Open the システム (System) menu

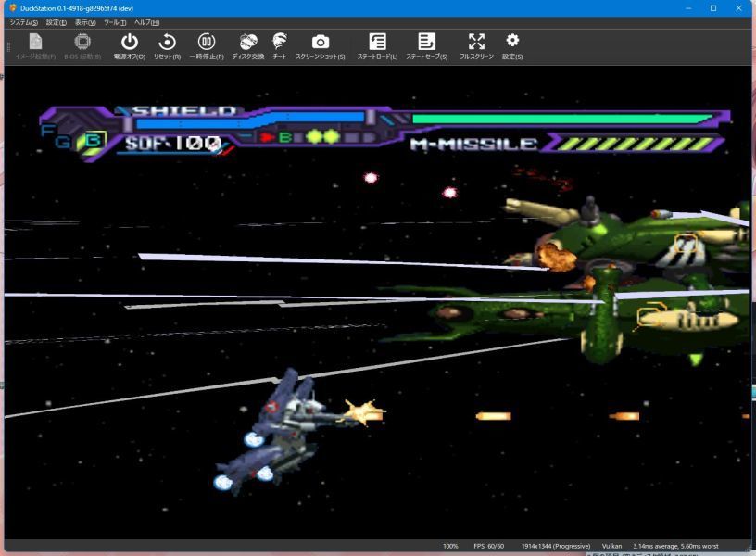click(x=24, y=22)
